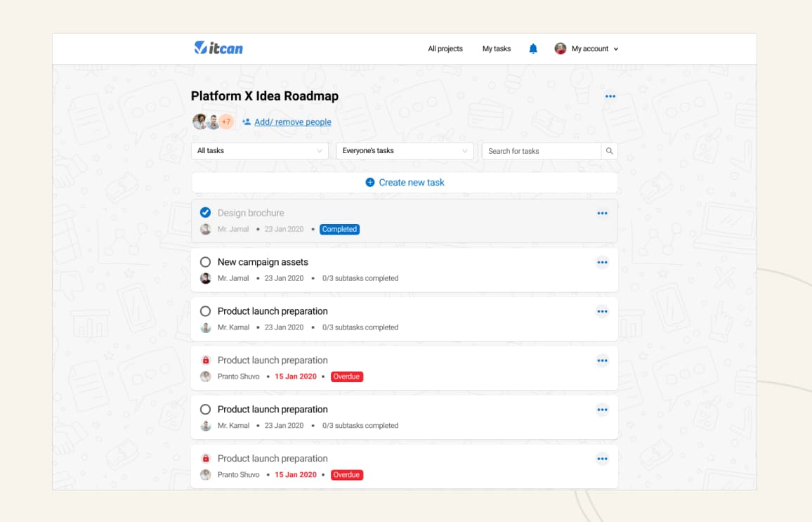Viewport: 812px width, 522px height.
Task: Click the itcan logo
Action: coord(218,48)
